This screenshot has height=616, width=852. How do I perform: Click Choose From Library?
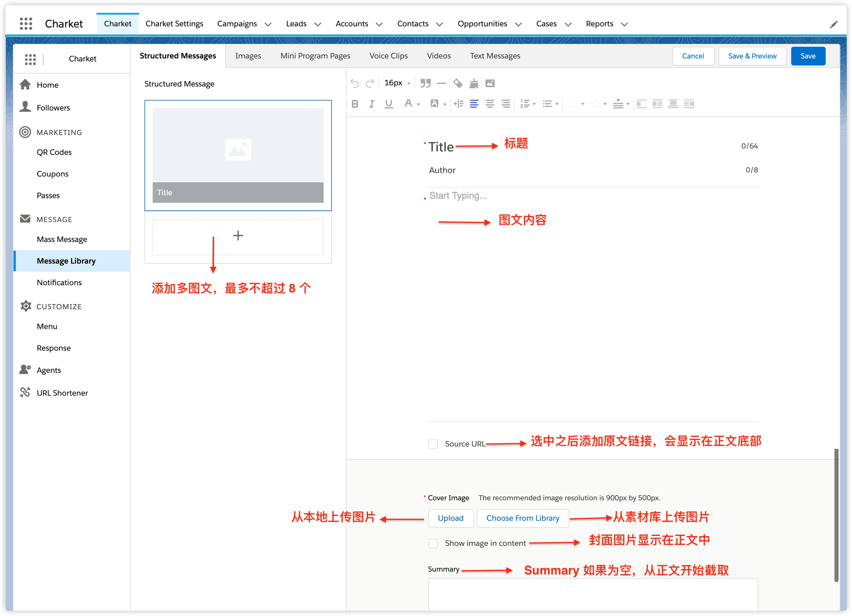point(522,518)
